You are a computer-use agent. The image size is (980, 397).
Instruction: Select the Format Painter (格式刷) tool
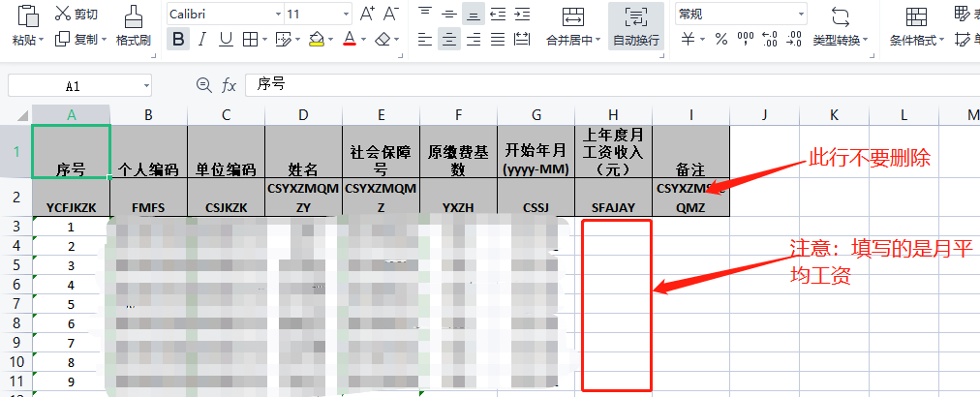(133, 25)
